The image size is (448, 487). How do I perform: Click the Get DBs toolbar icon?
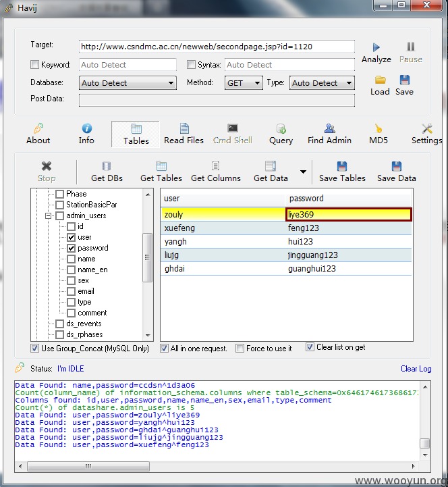click(107, 166)
